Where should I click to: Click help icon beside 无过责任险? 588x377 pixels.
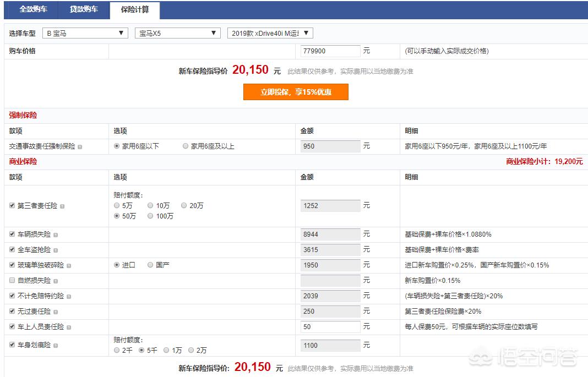click(56, 312)
